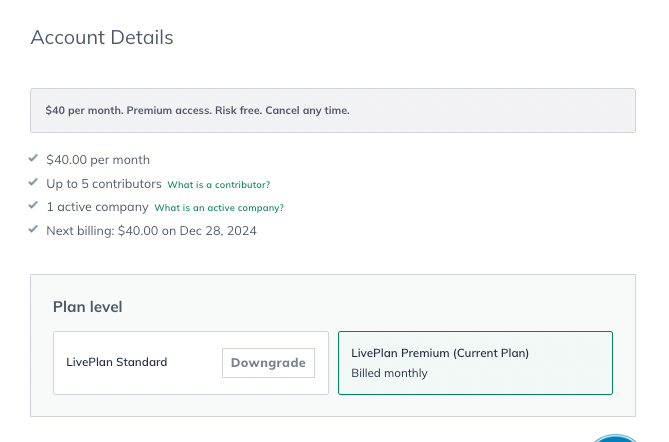This screenshot has height=442, width=669.
Task: Click the checkmark next to Up to 5 contributors
Action: tap(34, 182)
